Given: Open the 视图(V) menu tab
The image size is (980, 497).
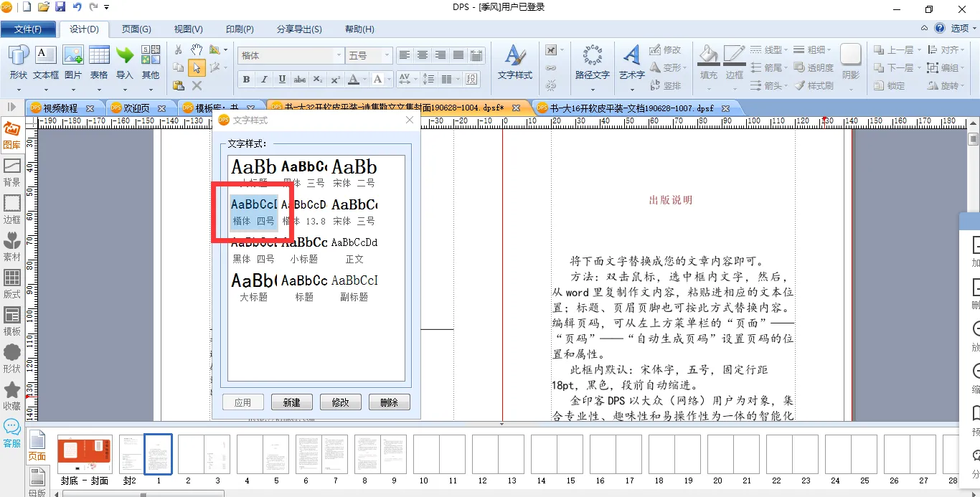Looking at the screenshot, I should [x=188, y=29].
